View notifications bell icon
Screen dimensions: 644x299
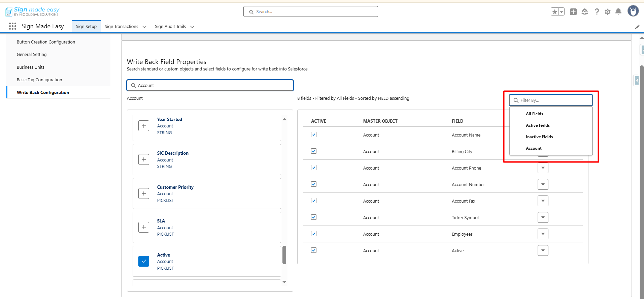[618, 12]
